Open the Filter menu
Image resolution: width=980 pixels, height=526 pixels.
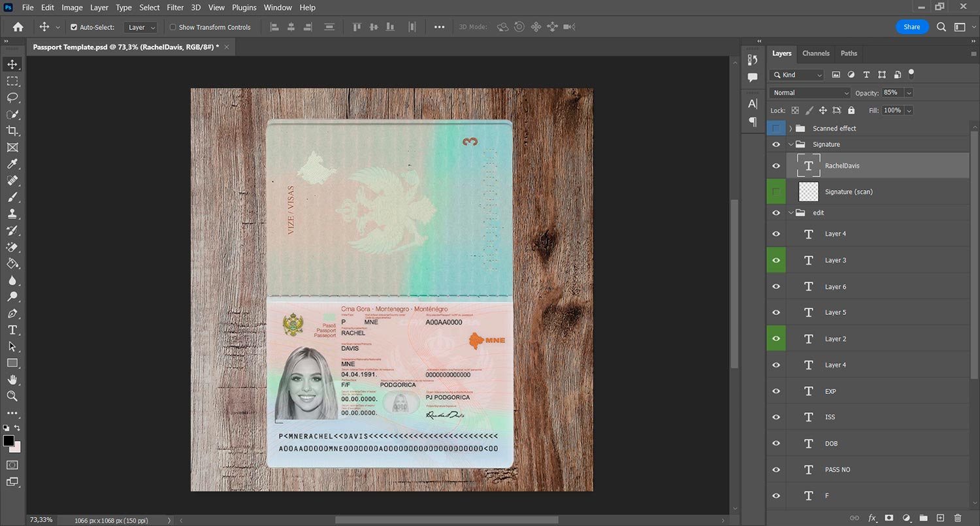point(175,8)
